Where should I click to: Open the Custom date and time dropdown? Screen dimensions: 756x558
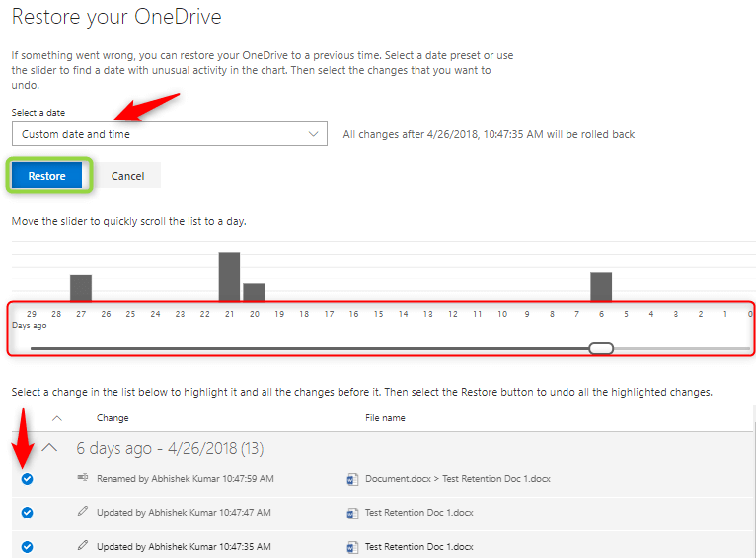(x=169, y=134)
